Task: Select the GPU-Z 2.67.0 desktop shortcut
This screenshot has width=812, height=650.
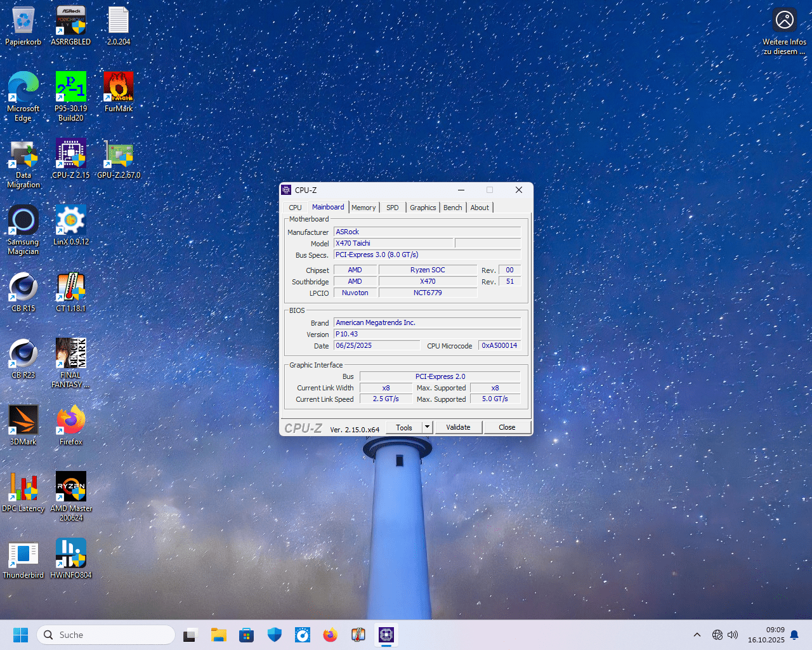Action: [x=119, y=154]
